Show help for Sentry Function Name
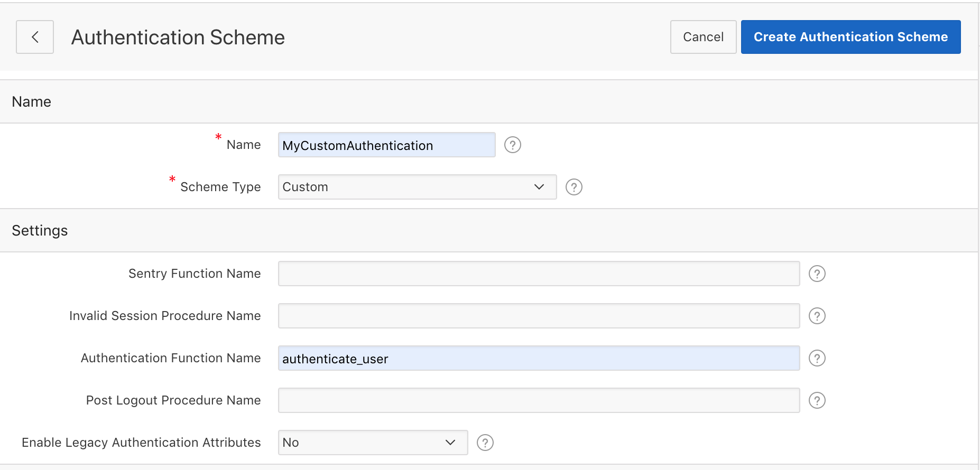The image size is (980, 470). click(817, 274)
